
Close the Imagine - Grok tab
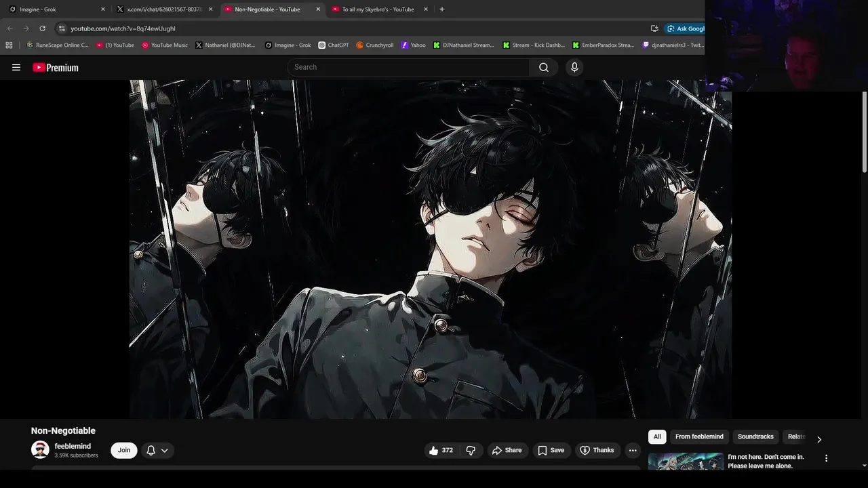click(x=102, y=9)
